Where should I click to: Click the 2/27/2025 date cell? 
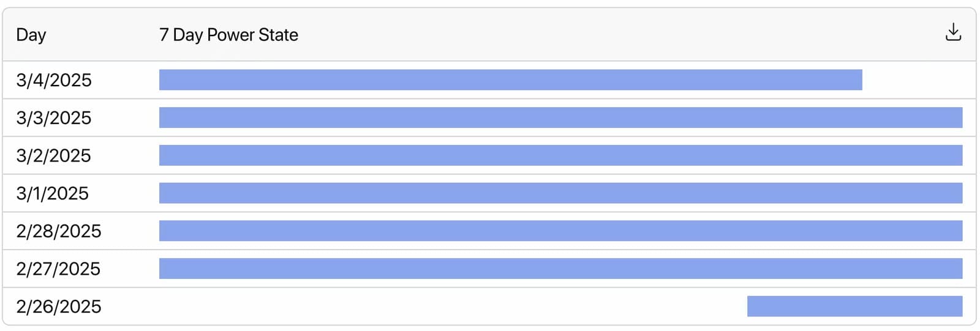58,269
